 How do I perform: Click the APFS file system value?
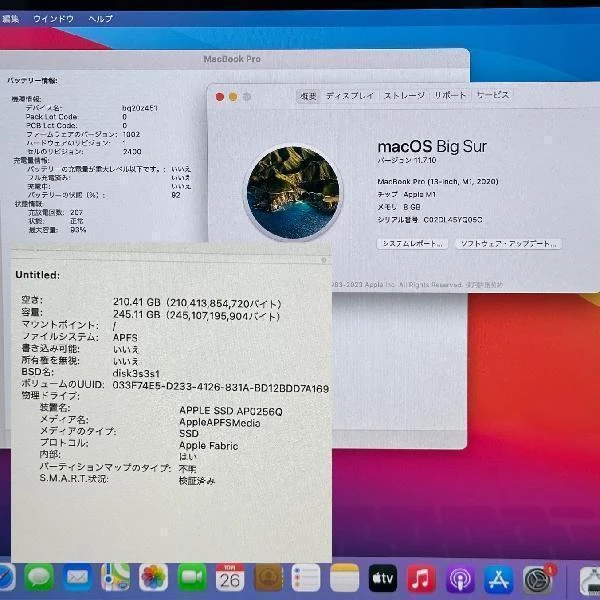click(125, 338)
